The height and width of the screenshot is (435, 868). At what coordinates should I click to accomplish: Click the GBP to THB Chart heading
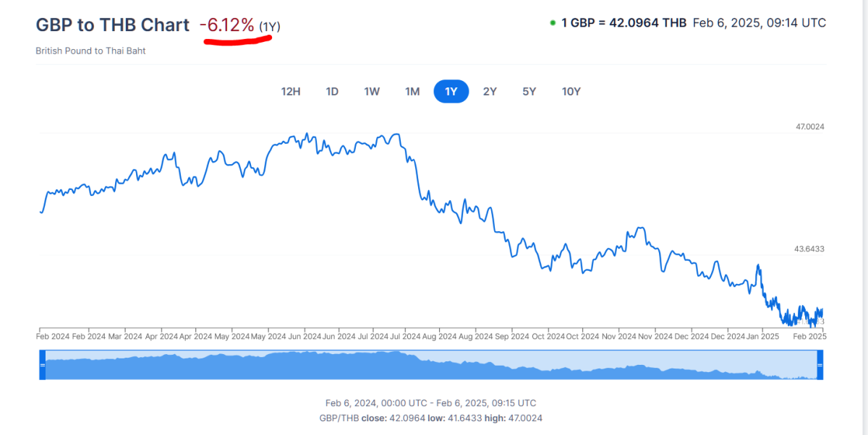click(x=112, y=25)
